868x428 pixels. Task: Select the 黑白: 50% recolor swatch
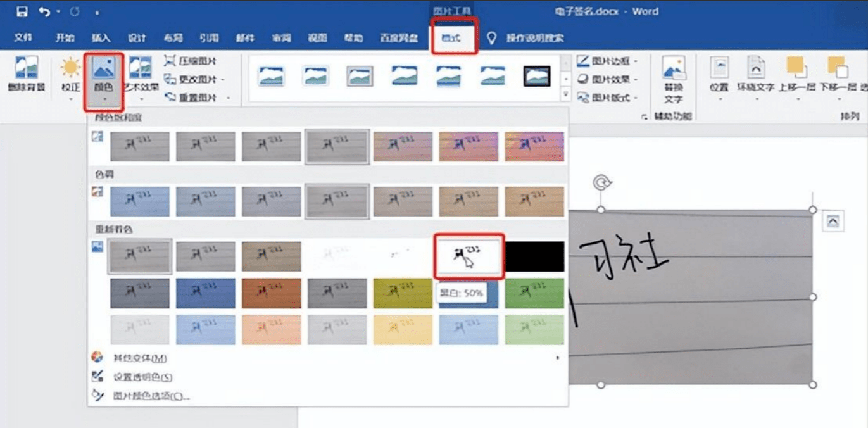467,255
